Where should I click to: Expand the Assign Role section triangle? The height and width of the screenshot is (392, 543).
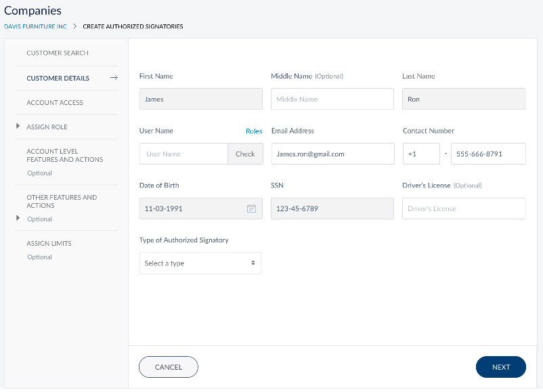pos(18,127)
